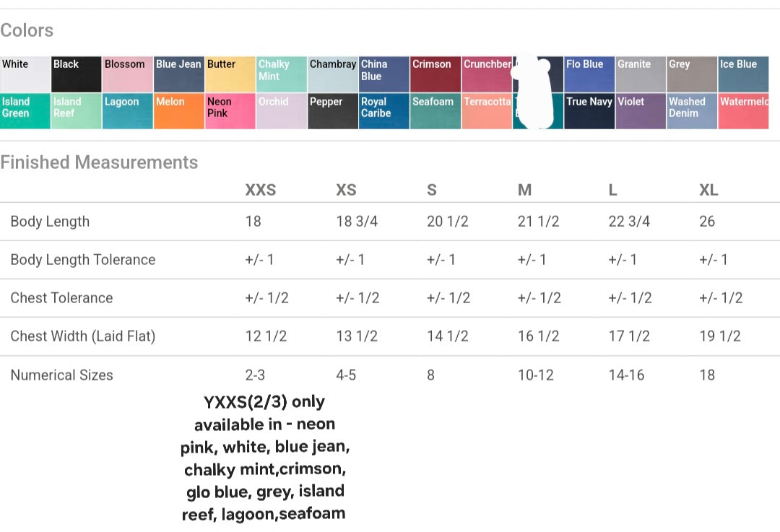Pick the Royal Caribe swatch
Viewport: 780px width, 532px height.
click(x=384, y=112)
